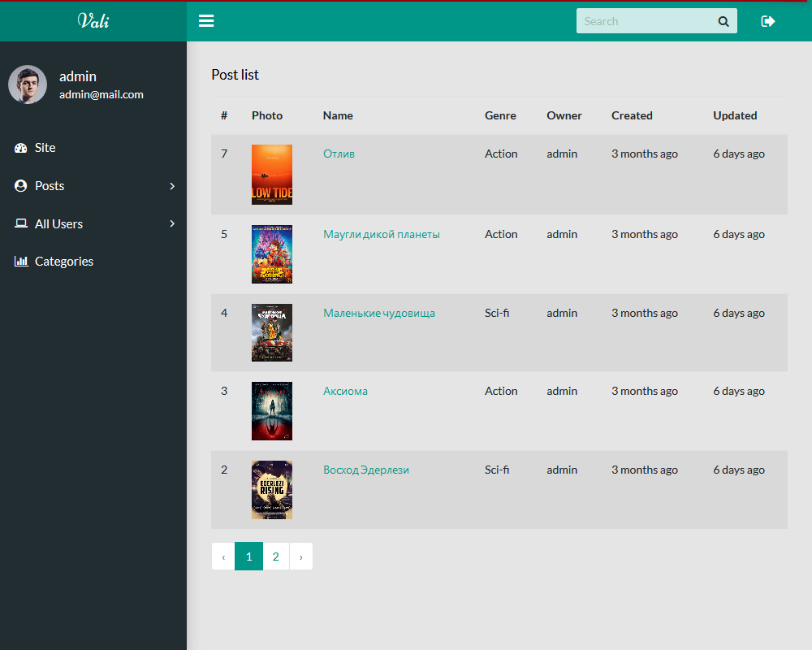The height and width of the screenshot is (650, 812).
Task: Click '3 months ago' in Отлив row
Action: (x=645, y=154)
